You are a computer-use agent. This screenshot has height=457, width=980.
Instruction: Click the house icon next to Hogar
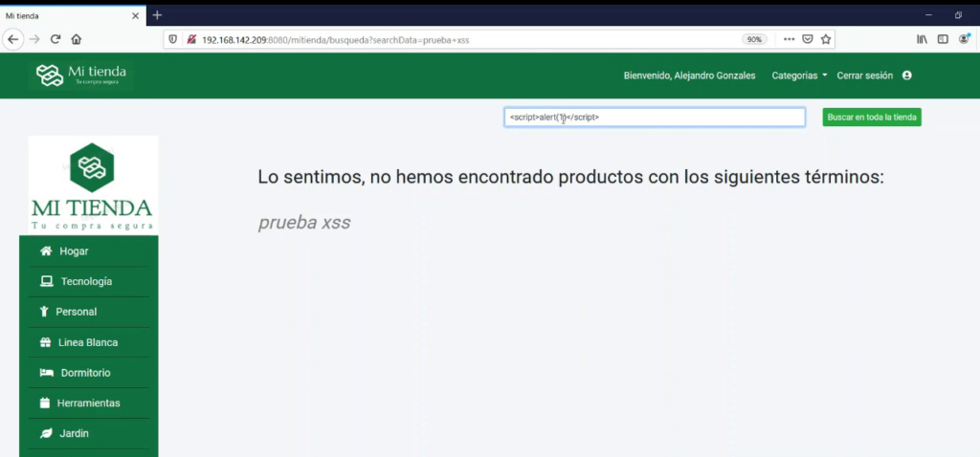click(46, 251)
